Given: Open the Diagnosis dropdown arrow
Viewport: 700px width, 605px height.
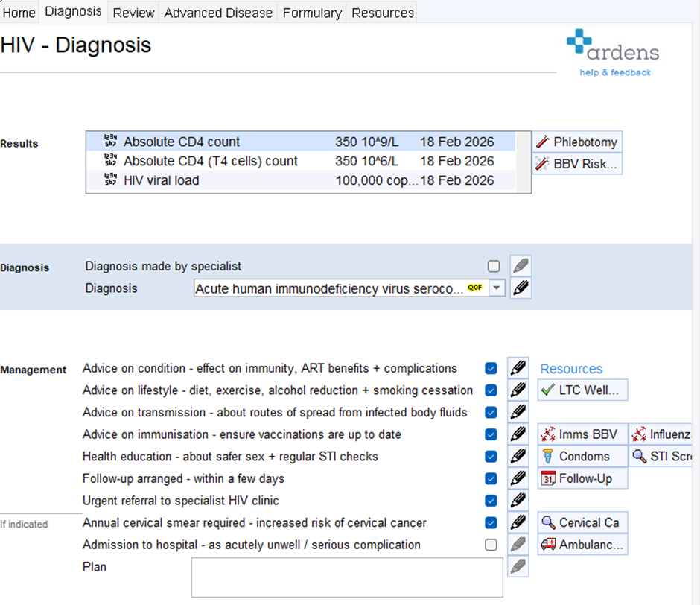Looking at the screenshot, I should point(497,288).
